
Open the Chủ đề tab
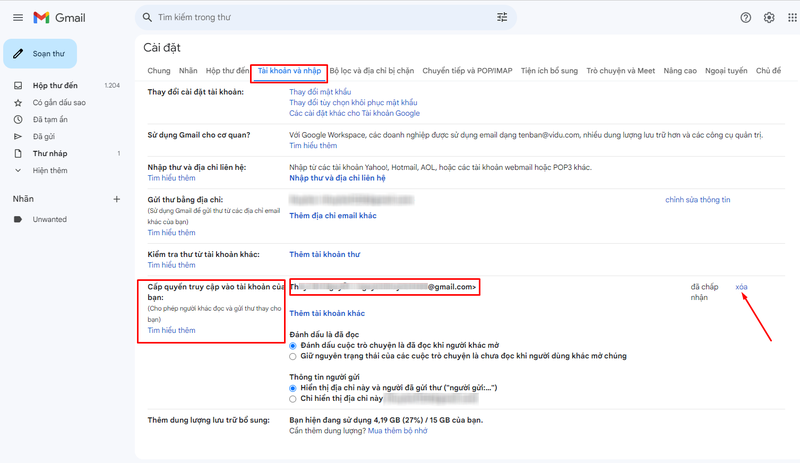pos(768,71)
